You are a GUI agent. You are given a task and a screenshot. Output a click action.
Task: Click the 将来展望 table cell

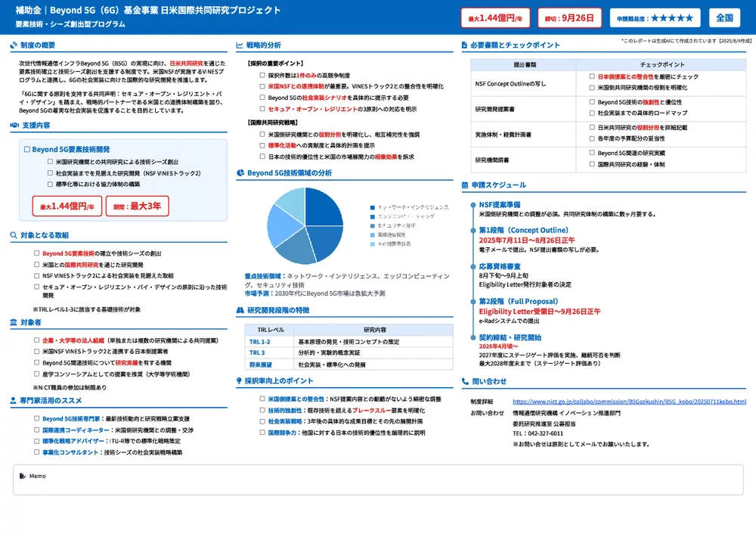(270, 365)
